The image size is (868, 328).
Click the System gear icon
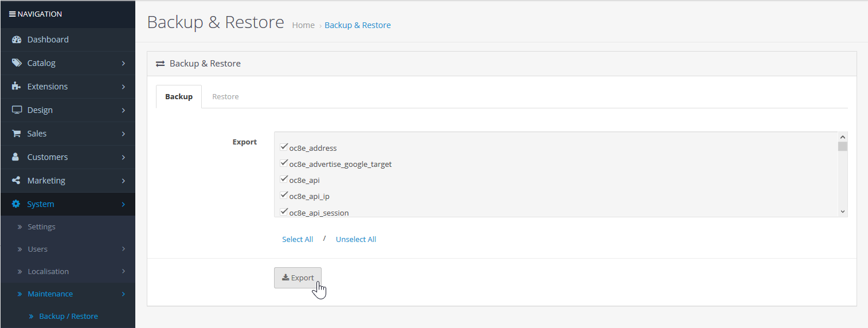tap(16, 204)
